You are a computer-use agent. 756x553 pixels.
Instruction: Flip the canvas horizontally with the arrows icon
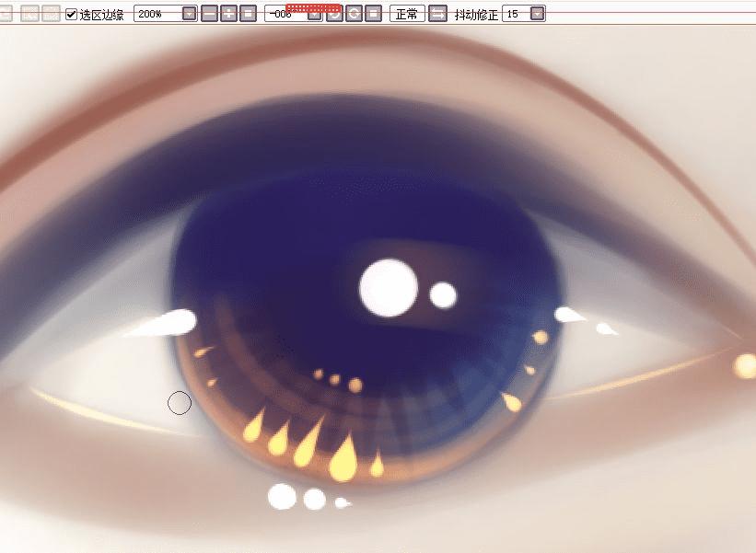[437, 14]
